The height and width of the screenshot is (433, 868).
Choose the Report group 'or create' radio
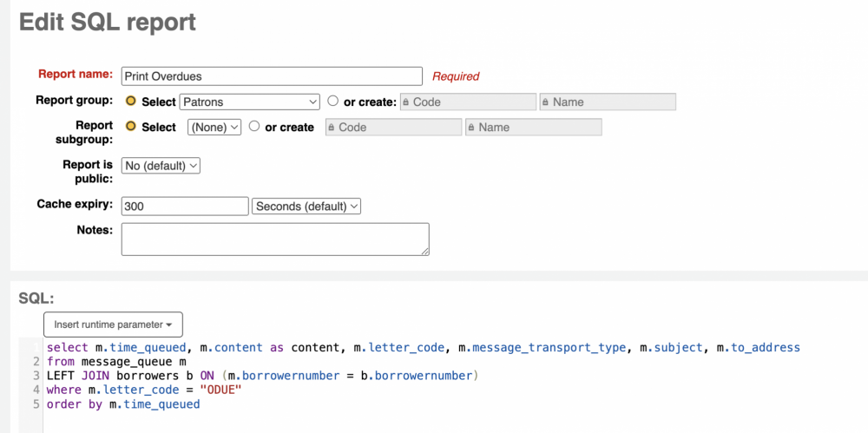[332, 102]
